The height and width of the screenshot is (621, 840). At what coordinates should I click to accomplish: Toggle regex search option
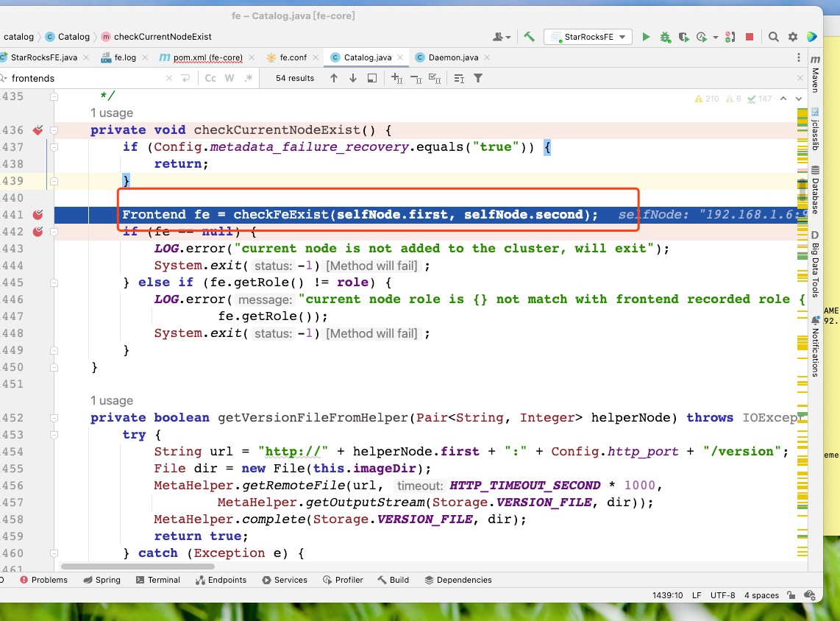point(248,78)
